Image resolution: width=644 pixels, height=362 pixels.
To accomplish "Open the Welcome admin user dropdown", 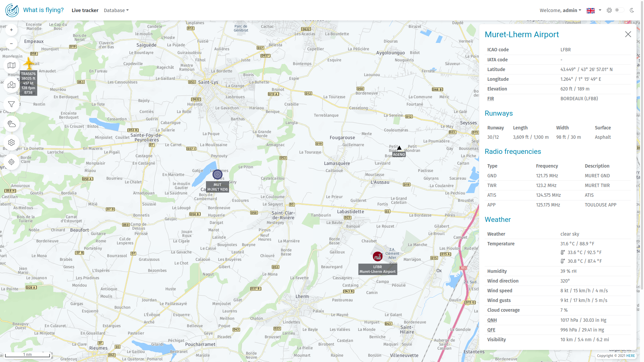I will point(560,10).
